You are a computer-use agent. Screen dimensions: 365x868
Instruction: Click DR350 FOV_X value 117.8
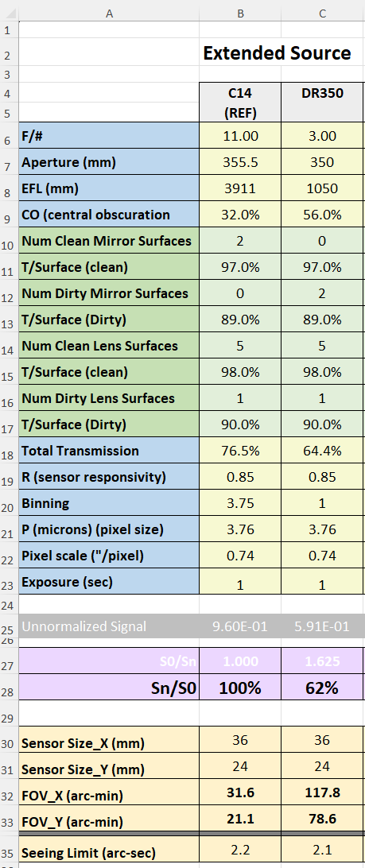pyautogui.click(x=322, y=792)
